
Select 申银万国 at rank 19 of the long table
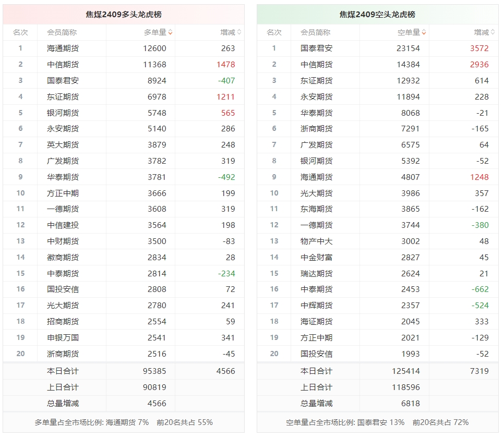tap(63, 338)
